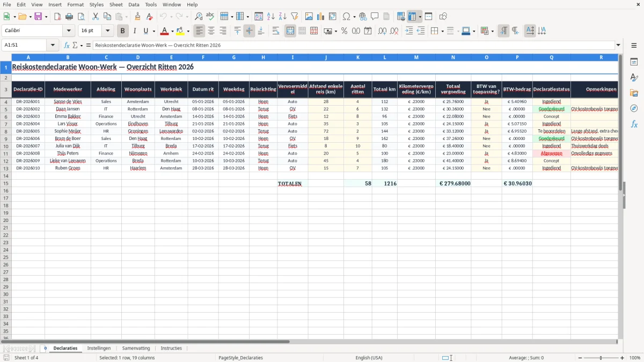Open the Select Function (sum) dropdown arrow

click(82, 45)
